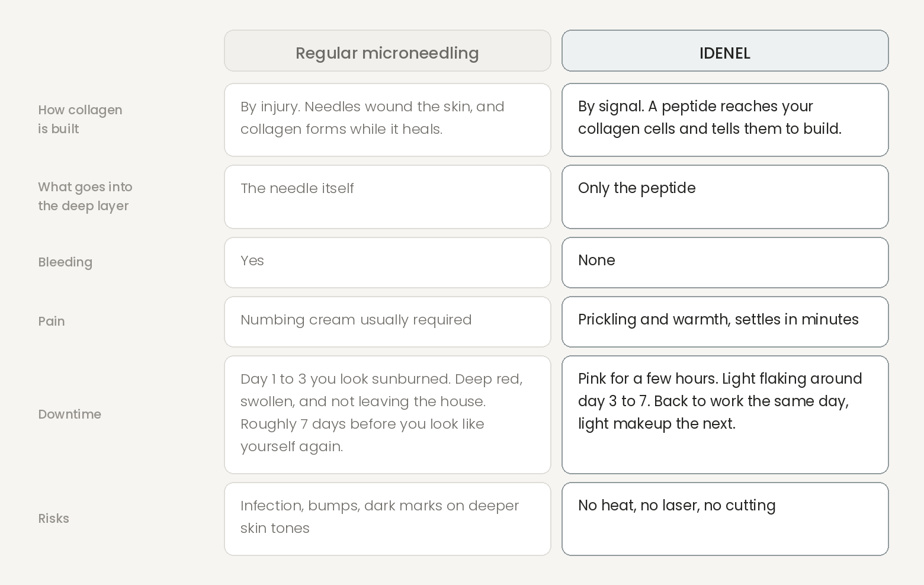Select the Downtime row label
Screen dimensions: 924x585
coord(69,414)
